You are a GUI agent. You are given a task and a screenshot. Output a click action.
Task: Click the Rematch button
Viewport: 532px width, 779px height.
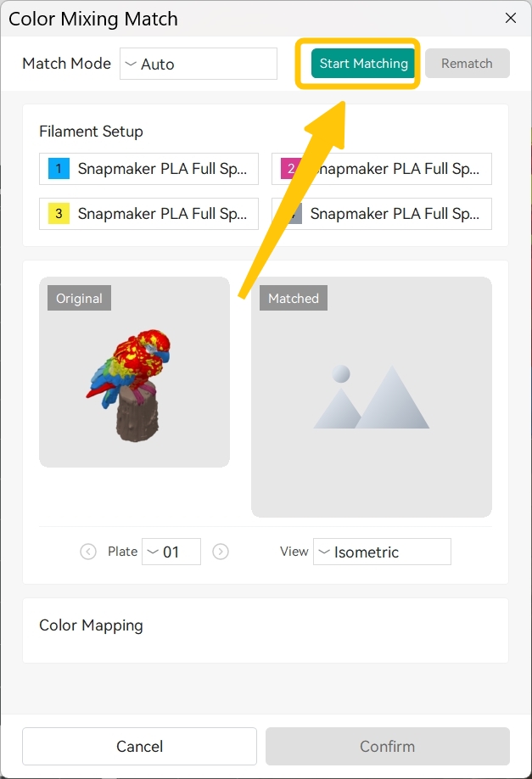(467, 64)
